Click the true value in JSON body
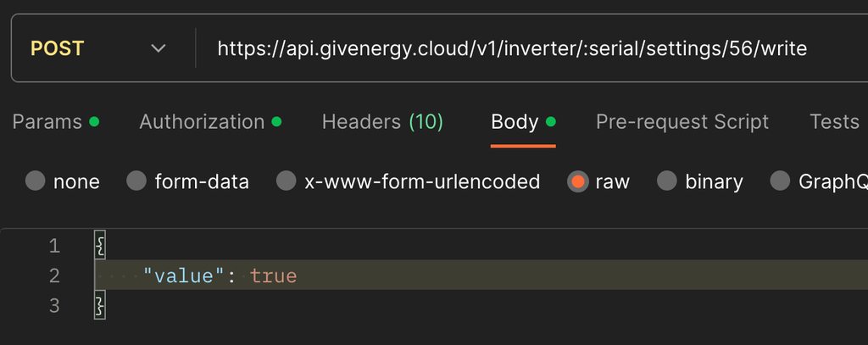The height and width of the screenshot is (345, 868). click(273, 275)
